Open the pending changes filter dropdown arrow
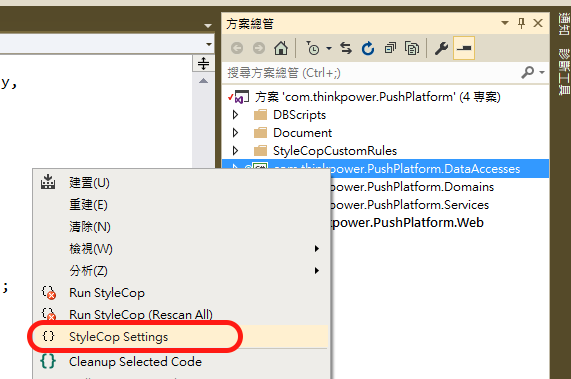Viewport: 571px width, 379px height. coord(329,48)
